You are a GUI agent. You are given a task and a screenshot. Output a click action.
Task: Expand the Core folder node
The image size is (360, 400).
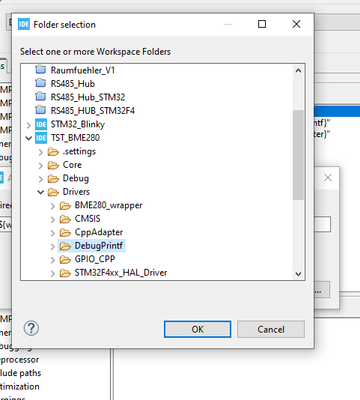(41, 165)
